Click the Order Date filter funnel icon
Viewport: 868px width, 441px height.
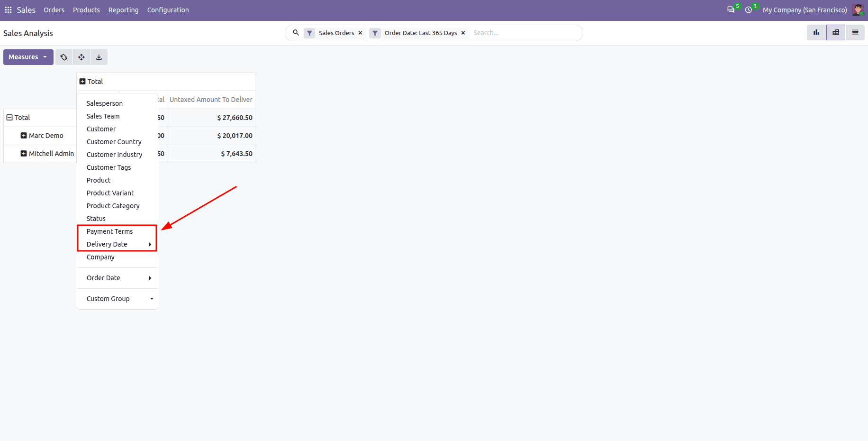pos(375,33)
